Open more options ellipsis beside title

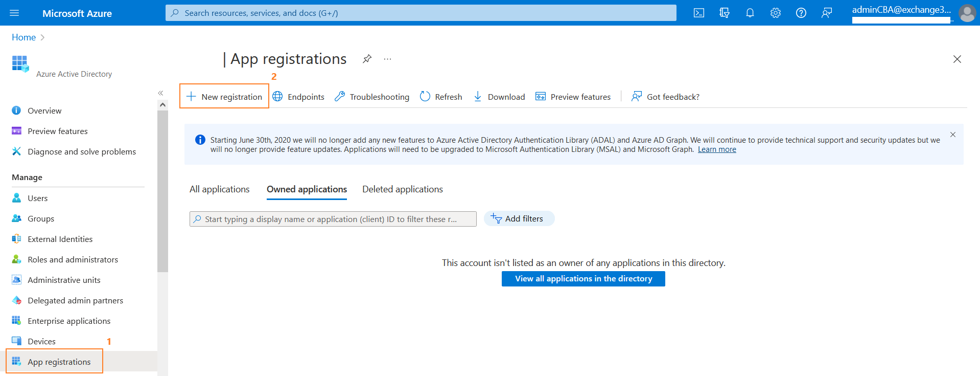pos(388,59)
